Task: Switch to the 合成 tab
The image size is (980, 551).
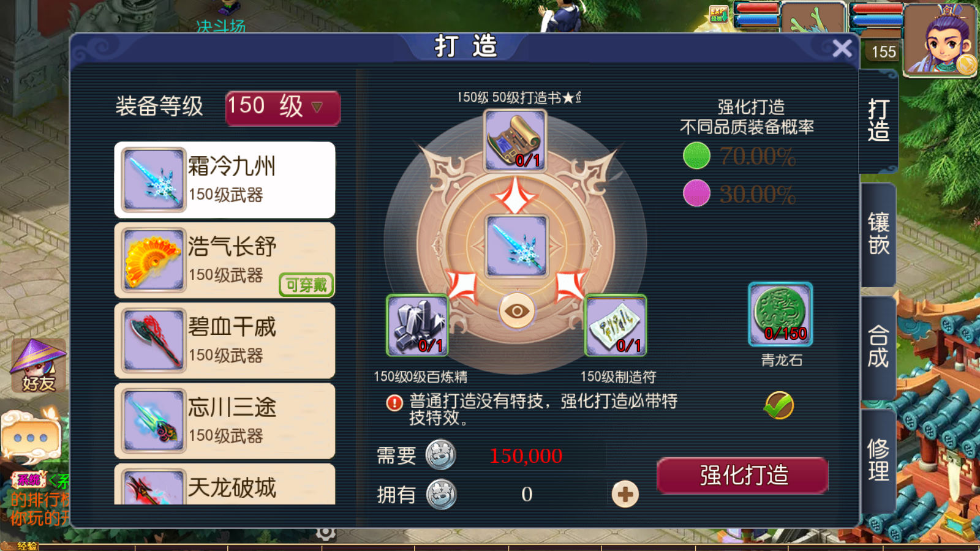Action: [x=878, y=347]
